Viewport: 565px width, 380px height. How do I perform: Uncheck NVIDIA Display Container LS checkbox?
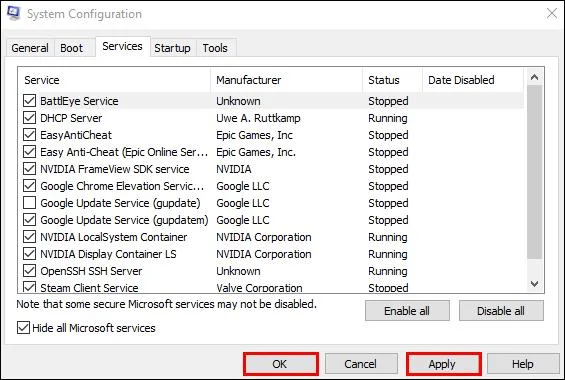click(x=29, y=254)
